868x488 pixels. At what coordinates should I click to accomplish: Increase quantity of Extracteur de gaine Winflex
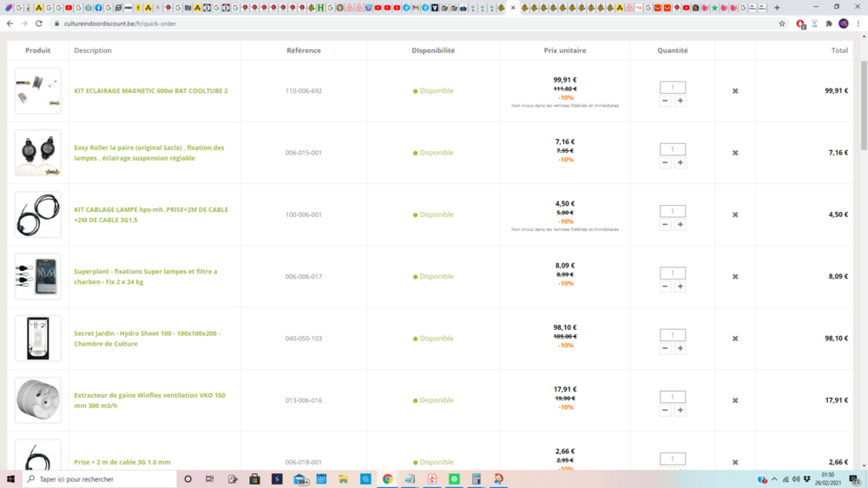pyautogui.click(x=681, y=411)
